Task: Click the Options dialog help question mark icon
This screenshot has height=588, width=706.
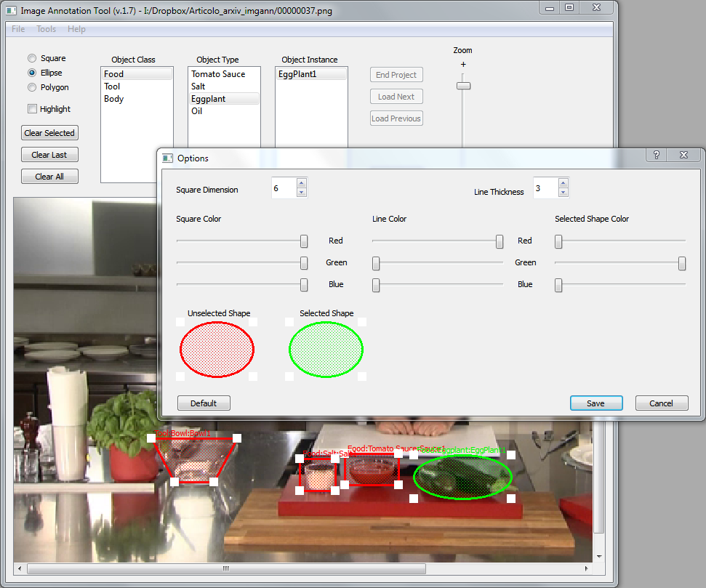Action: pyautogui.click(x=657, y=156)
